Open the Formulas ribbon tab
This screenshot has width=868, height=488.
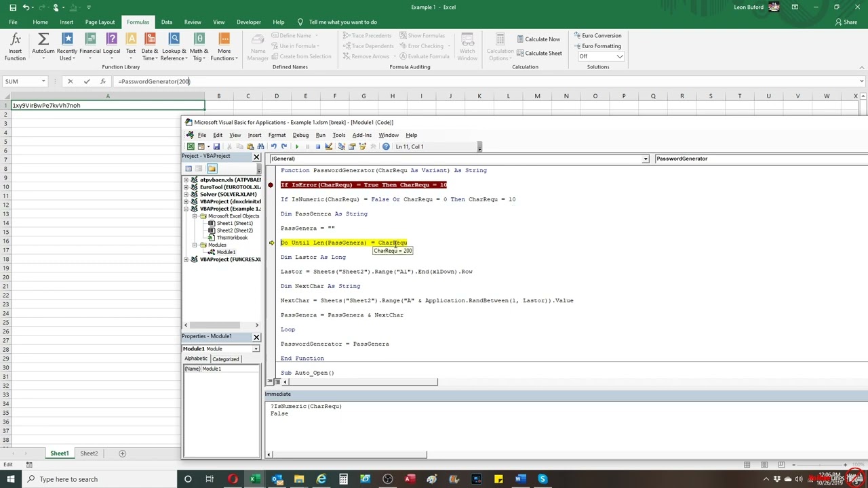click(x=138, y=22)
